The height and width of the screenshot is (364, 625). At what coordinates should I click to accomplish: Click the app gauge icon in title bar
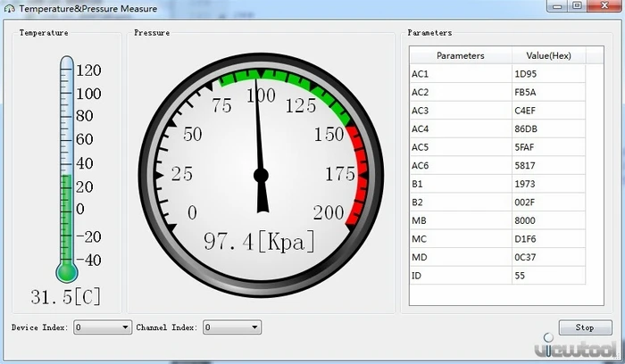point(10,8)
